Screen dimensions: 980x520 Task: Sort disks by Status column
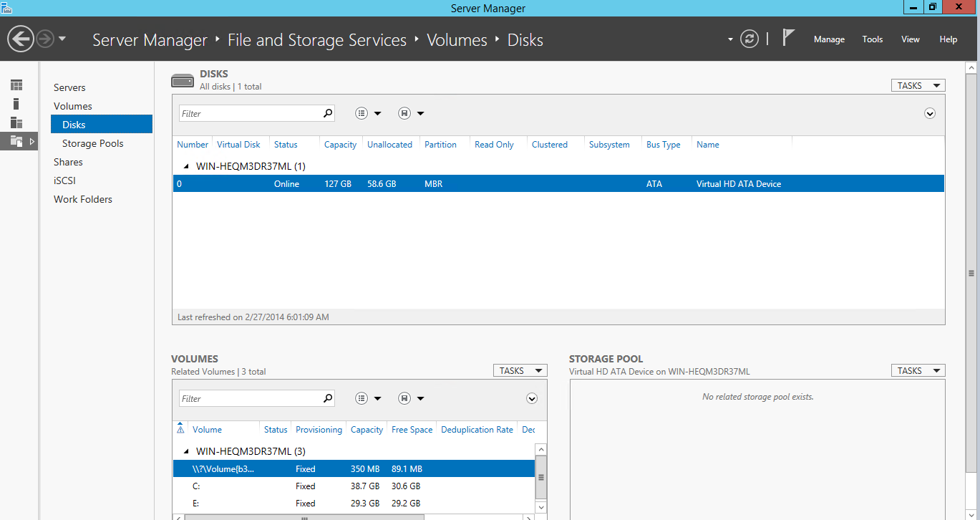[286, 144]
